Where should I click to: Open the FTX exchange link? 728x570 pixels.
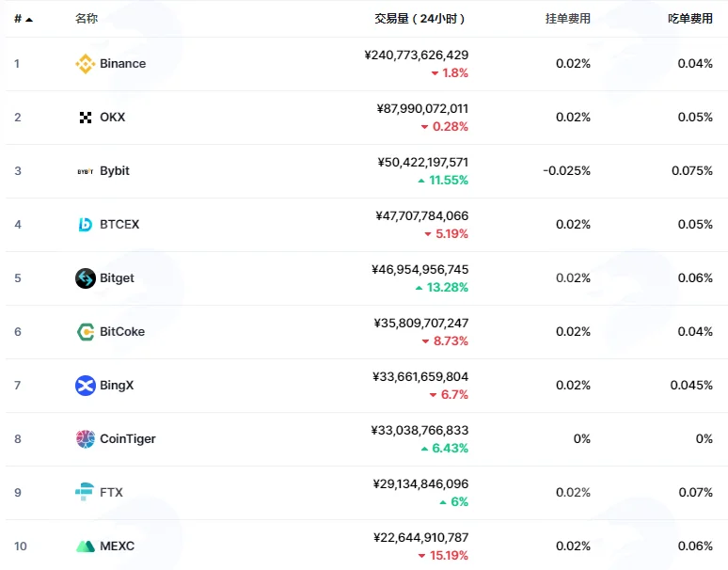[x=111, y=492]
